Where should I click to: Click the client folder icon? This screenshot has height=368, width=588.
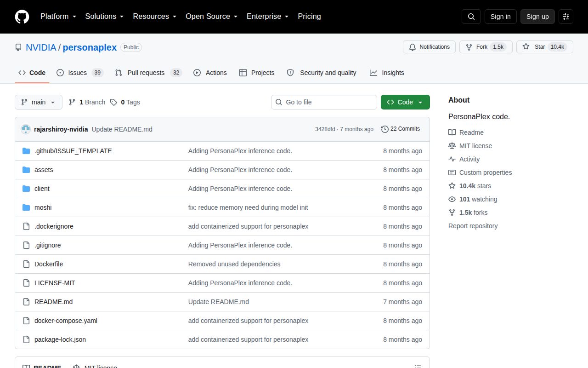coord(26,189)
